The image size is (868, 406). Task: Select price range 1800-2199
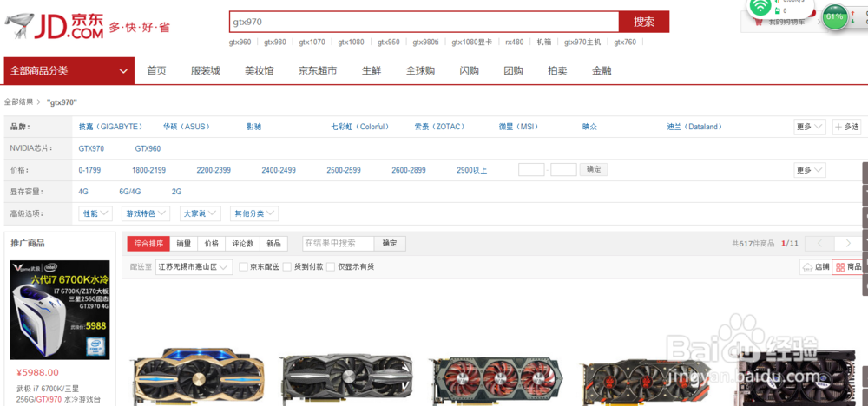pos(148,170)
